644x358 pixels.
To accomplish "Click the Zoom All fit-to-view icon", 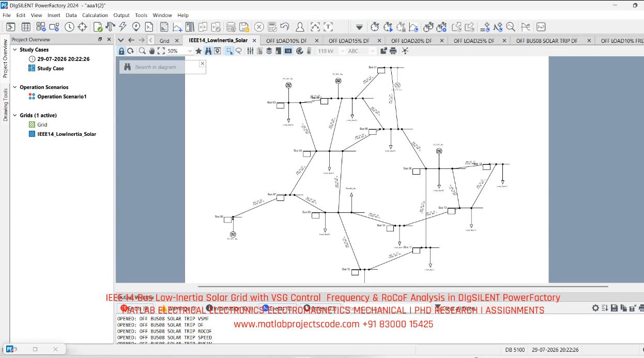I will (161, 51).
